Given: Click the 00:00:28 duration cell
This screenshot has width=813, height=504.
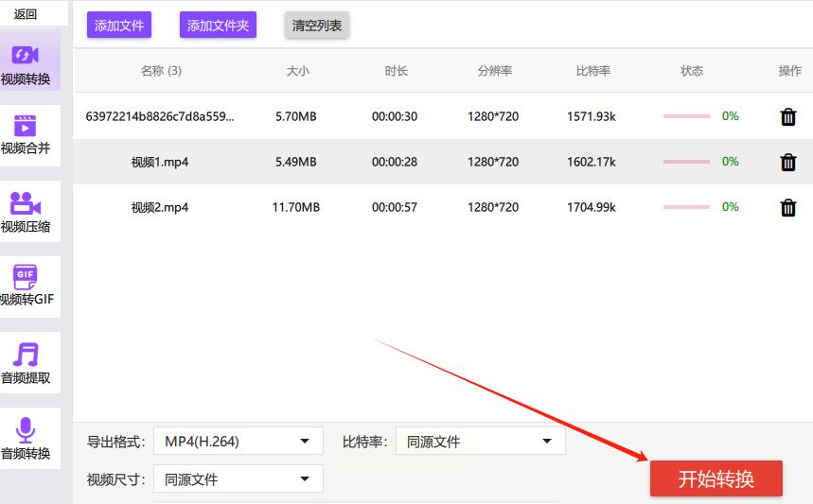Looking at the screenshot, I should [x=395, y=162].
